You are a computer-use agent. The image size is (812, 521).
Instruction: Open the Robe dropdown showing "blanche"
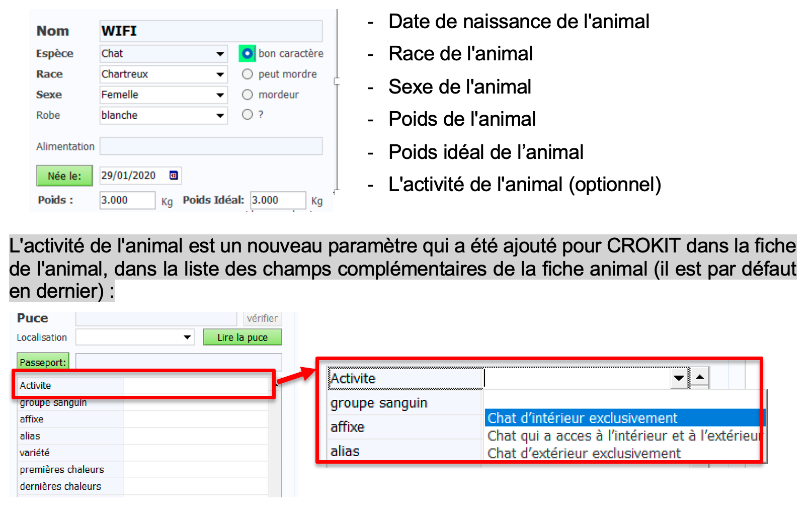(220, 116)
